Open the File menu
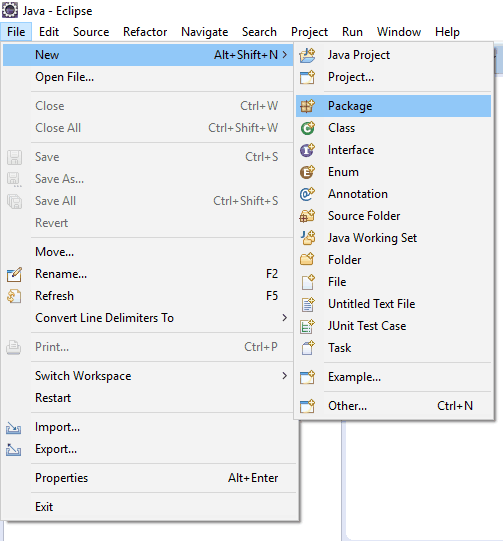 point(16,32)
